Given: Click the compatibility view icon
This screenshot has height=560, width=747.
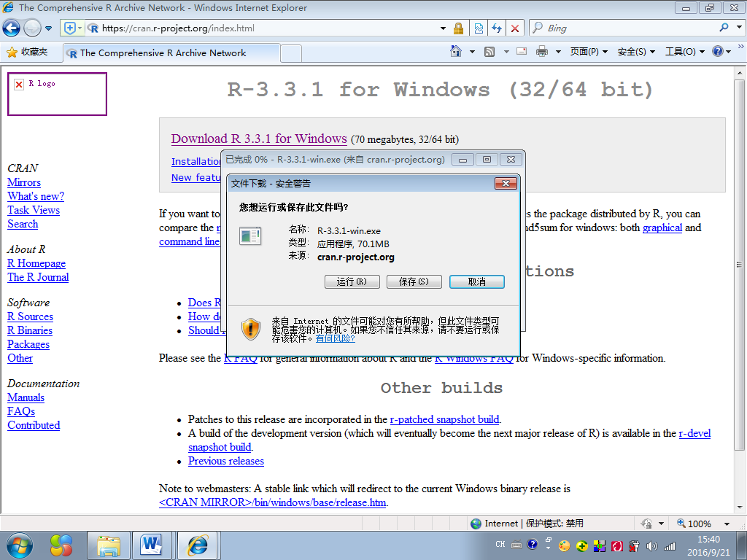Looking at the screenshot, I should pyautogui.click(x=479, y=28).
